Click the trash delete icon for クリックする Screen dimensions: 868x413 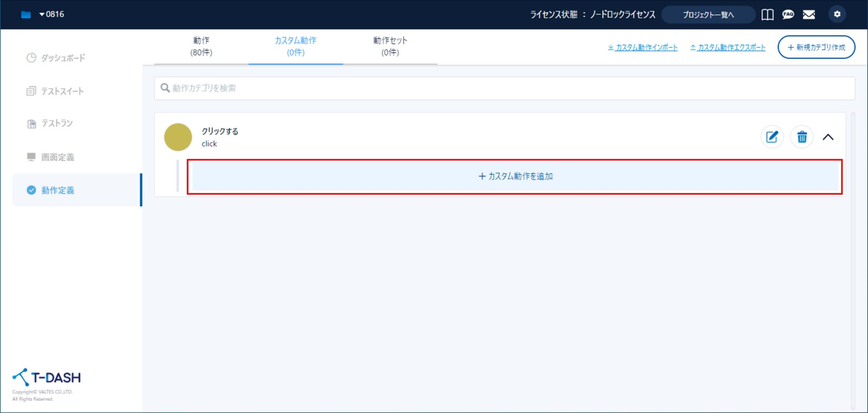coord(802,137)
